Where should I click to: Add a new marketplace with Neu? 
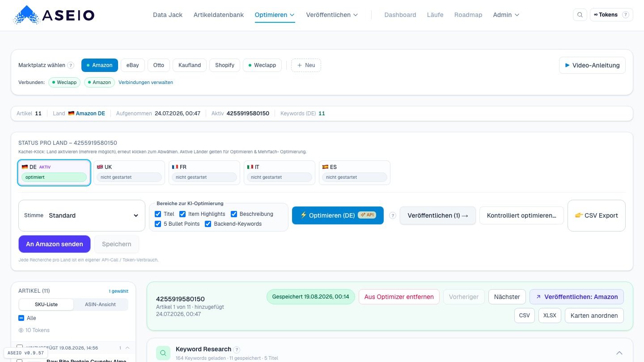coord(306,65)
